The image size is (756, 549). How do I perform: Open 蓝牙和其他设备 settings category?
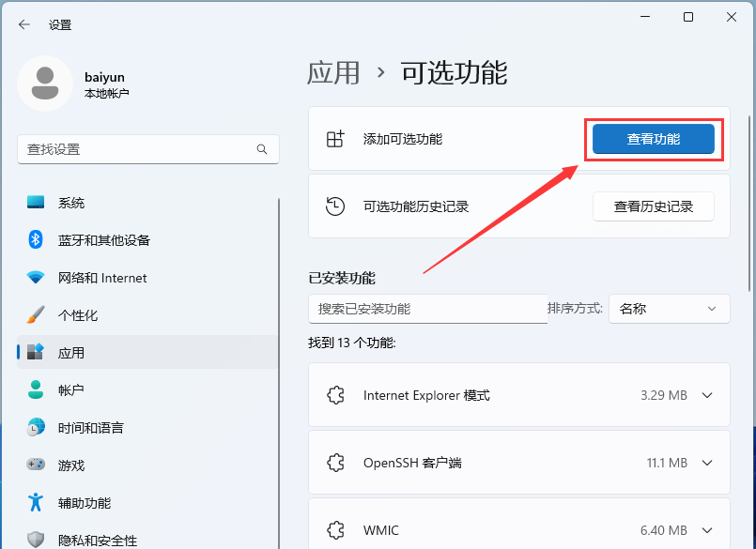tap(147, 240)
